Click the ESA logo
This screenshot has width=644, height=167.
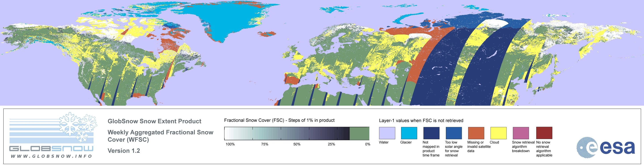click(606, 148)
